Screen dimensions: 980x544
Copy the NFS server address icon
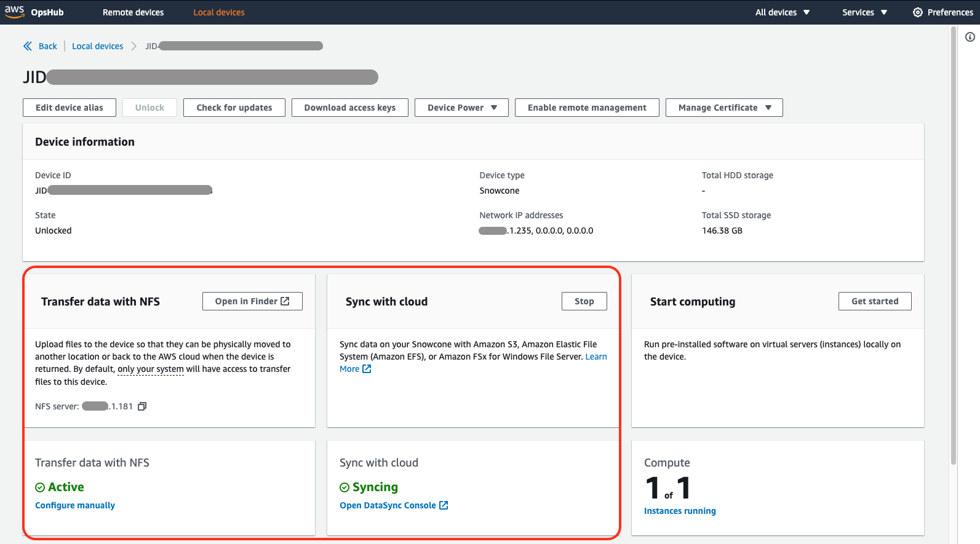click(142, 406)
